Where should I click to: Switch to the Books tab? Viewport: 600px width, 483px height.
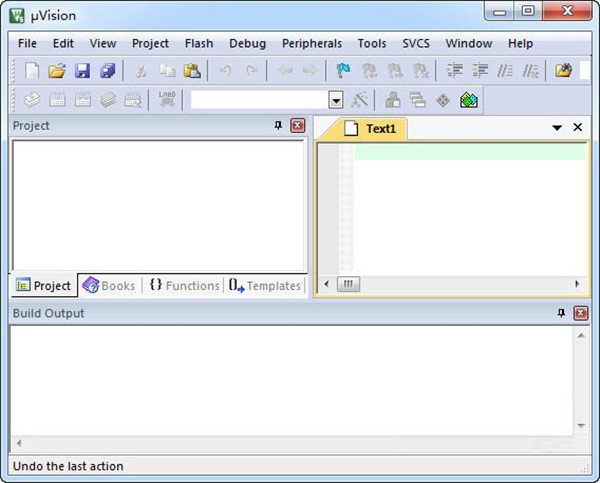(x=108, y=285)
